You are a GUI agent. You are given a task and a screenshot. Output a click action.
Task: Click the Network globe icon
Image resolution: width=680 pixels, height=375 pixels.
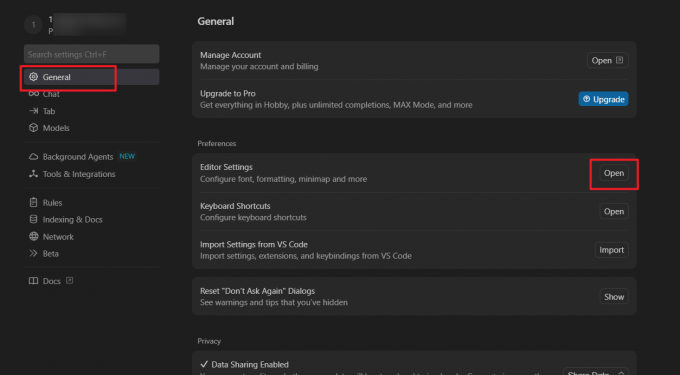pyautogui.click(x=33, y=236)
